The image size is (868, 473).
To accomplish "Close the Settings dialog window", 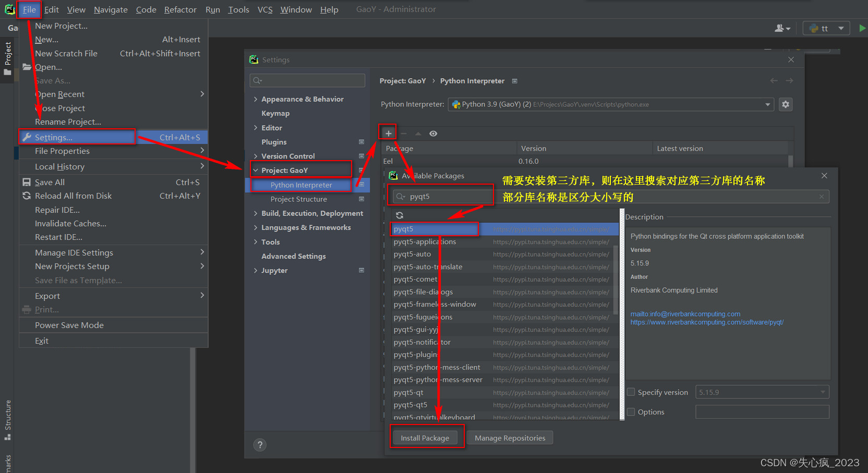I will 791,60.
